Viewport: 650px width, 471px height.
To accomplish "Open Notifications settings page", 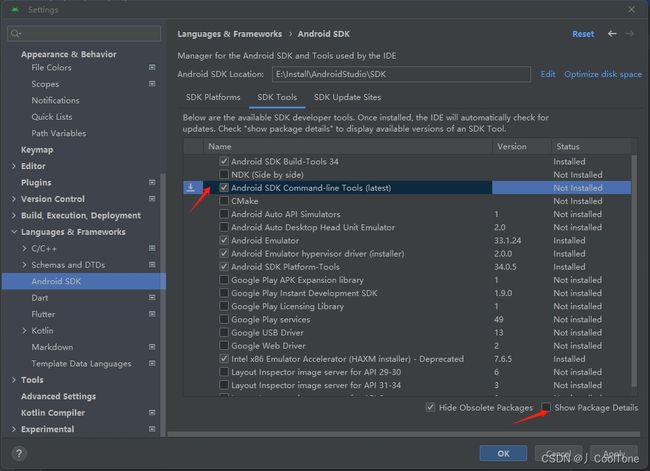I will [55, 100].
